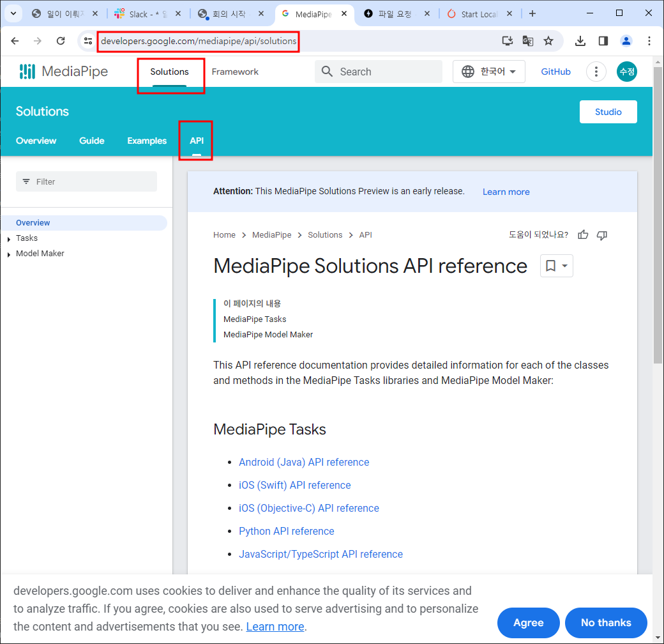This screenshot has width=664, height=644.
Task: Open the Studio button
Action: 608,112
